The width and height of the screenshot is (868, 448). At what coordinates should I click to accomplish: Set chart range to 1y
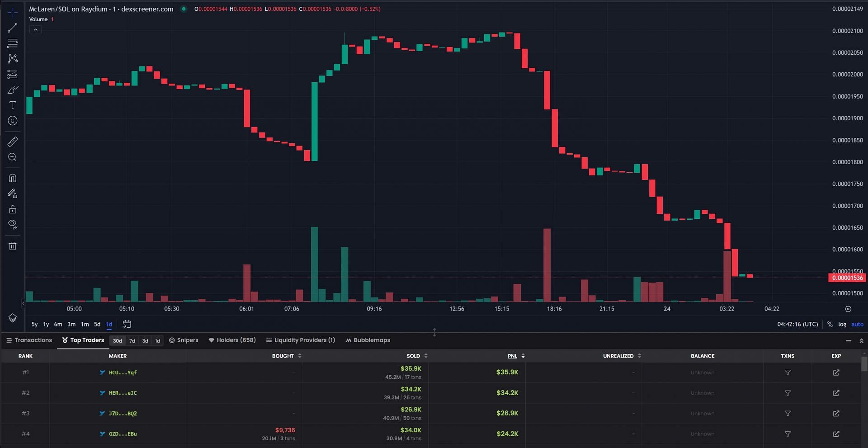46,324
